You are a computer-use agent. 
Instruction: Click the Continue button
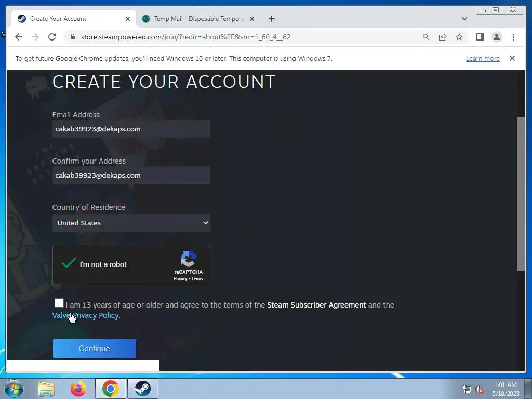tap(95, 349)
